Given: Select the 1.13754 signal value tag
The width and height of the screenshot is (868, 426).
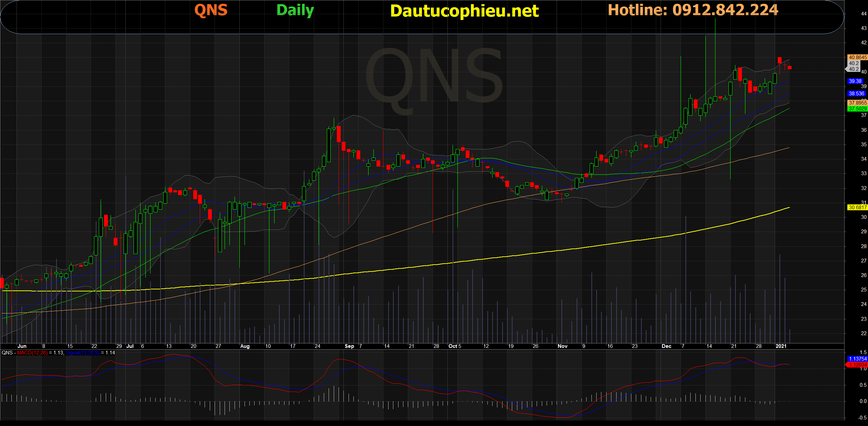Looking at the screenshot, I should pyautogui.click(x=857, y=359).
